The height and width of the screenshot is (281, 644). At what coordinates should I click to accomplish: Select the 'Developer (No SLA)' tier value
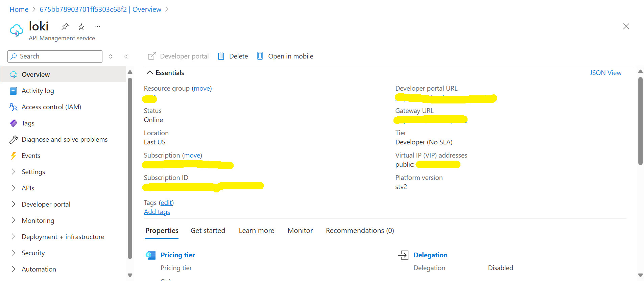coord(424,142)
